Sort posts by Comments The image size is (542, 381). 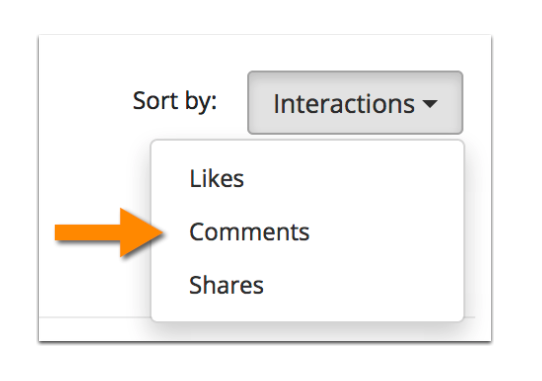(249, 232)
